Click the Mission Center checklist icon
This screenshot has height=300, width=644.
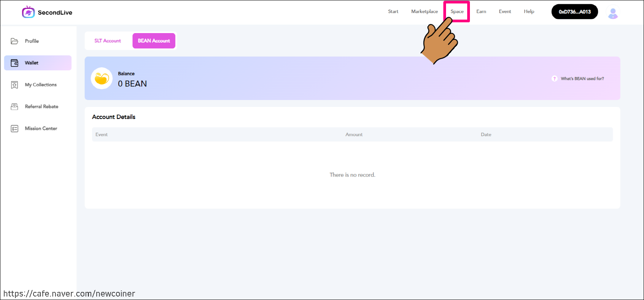(15, 129)
